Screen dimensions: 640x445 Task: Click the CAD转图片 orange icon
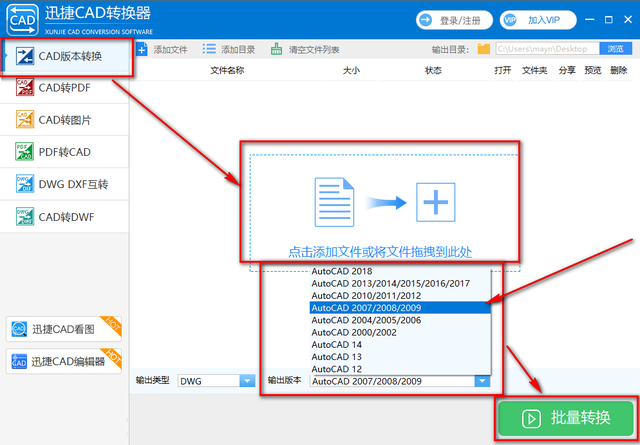point(25,119)
